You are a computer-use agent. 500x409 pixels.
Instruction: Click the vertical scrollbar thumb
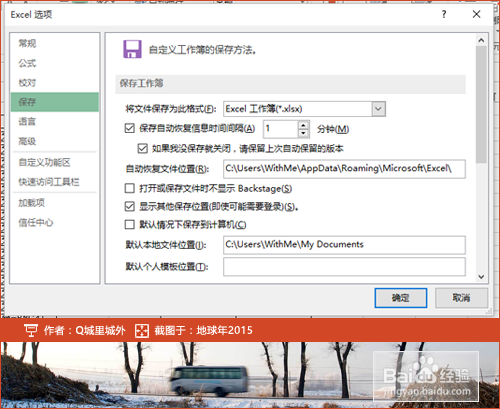[x=481, y=105]
